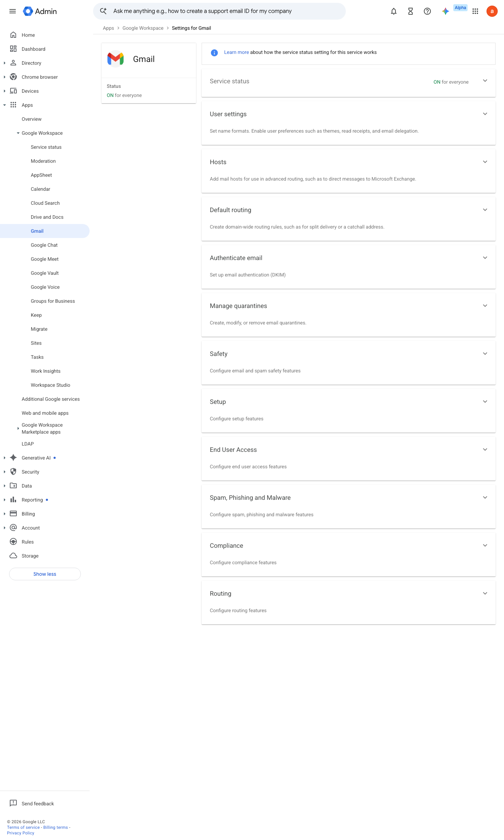Collapse the Google Workspace tree arrow
504x840 pixels.
pyautogui.click(x=18, y=133)
